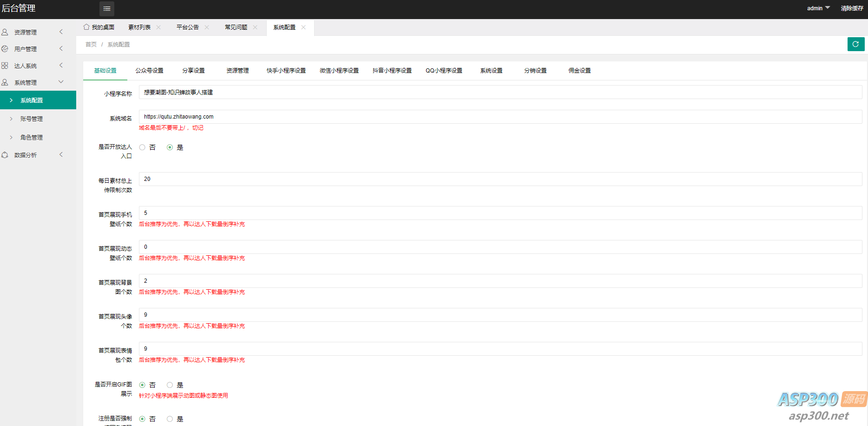The image size is (868, 426).
Task: Open the 基础设置 settings tab
Action: coord(105,71)
